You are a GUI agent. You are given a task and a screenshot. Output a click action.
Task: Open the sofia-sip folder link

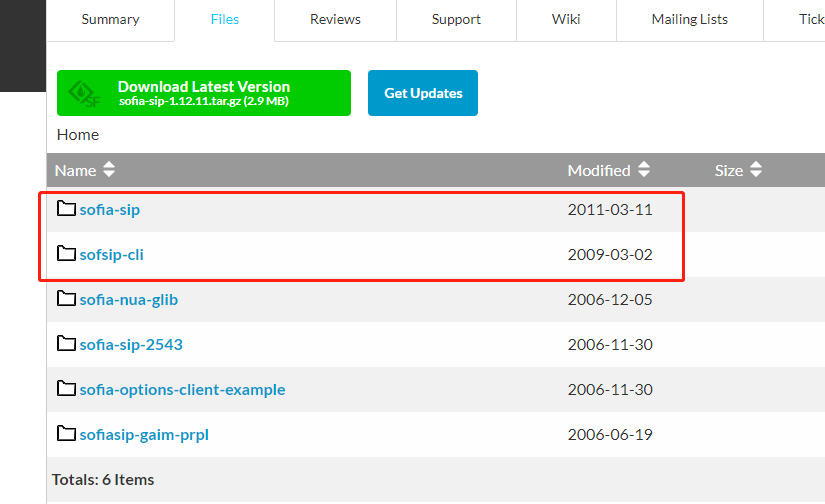(x=110, y=210)
